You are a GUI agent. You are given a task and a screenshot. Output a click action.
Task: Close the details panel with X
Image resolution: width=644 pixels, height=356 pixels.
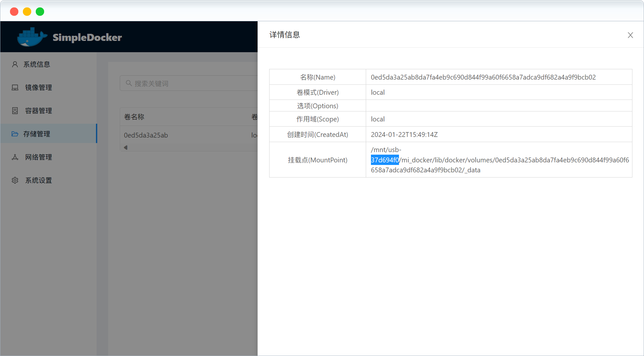630,35
